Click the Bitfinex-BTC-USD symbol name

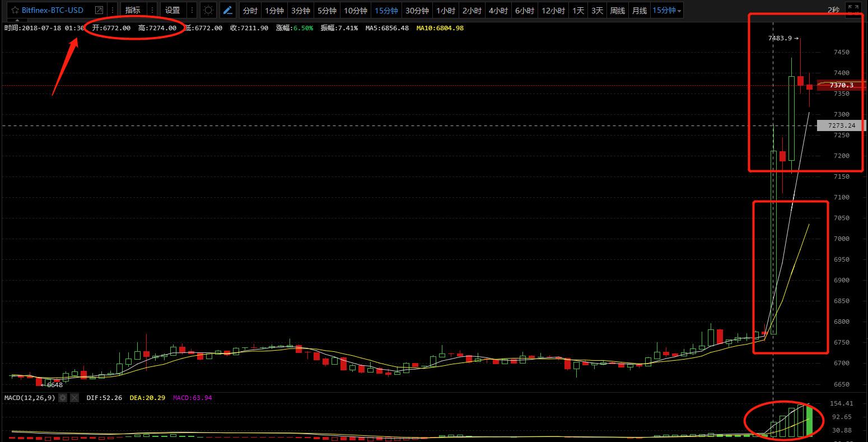point(53,10)
